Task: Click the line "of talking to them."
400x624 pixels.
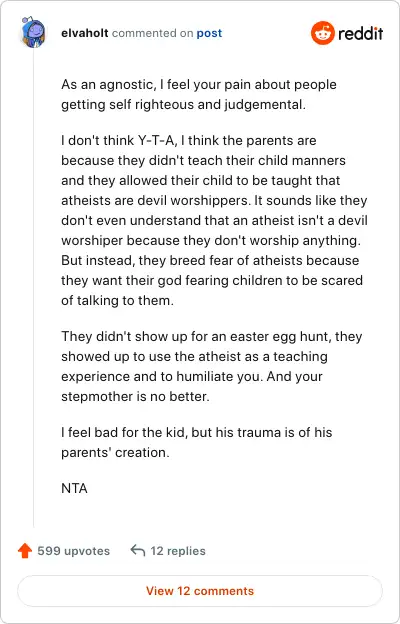Action: 117,300
